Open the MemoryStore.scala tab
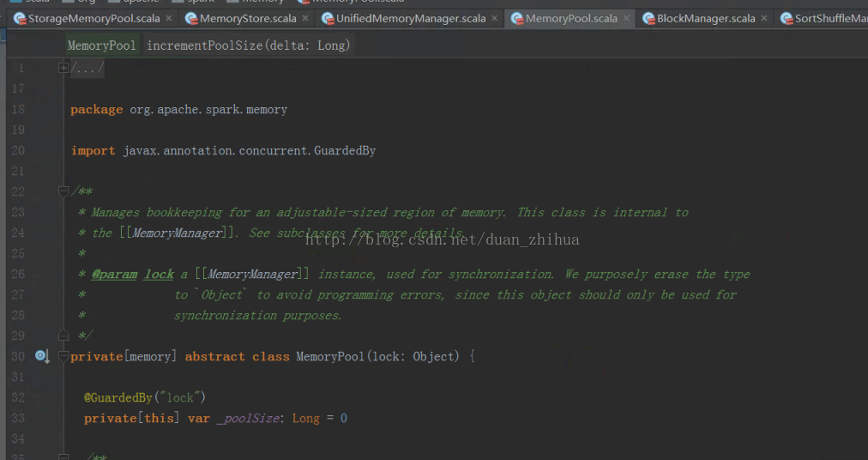The width and height of the screenshot is (868, 460). pos(247,18)
